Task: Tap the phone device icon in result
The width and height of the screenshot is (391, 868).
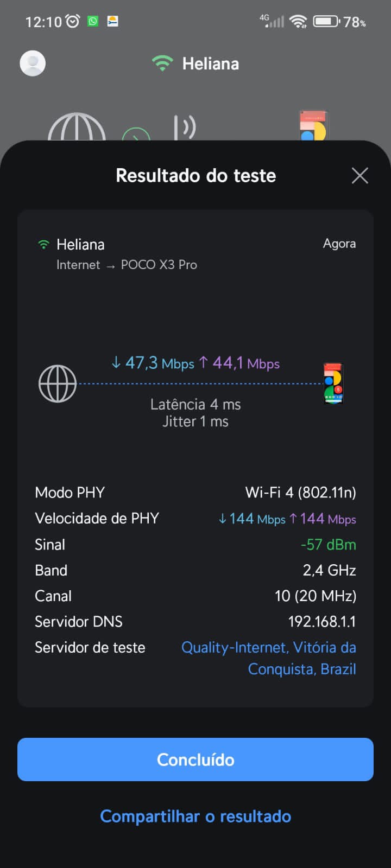Action: (333, 384)
